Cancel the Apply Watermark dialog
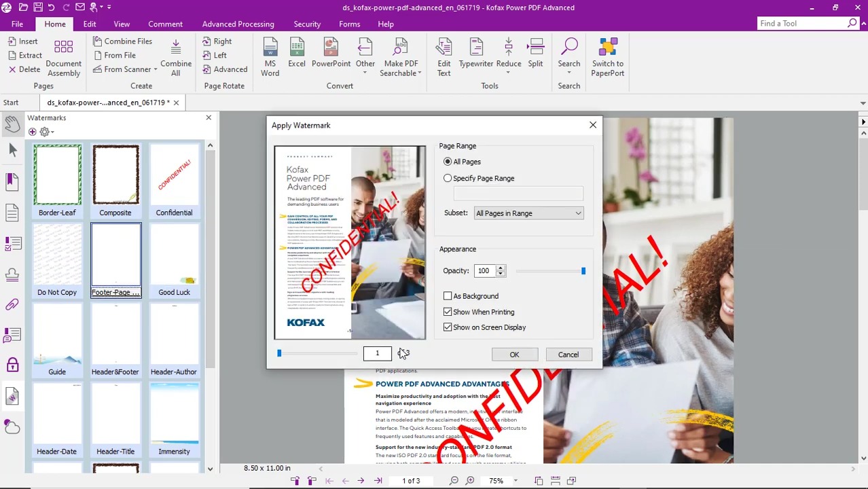This screenshot has width=868, height=489. click(x=568, y=355)
